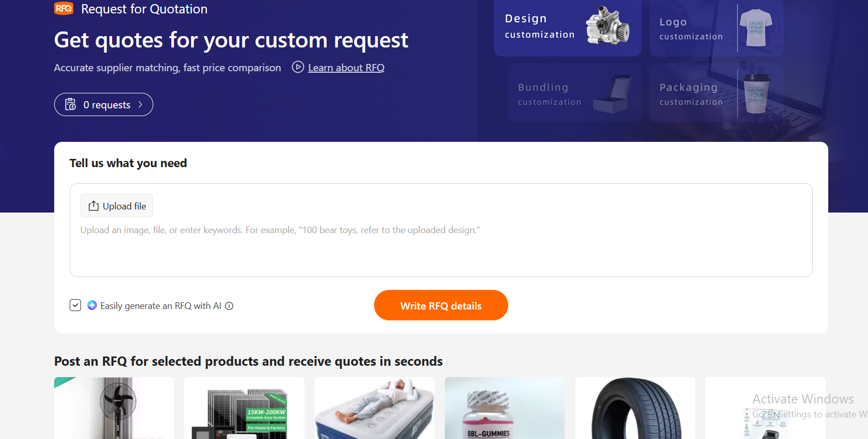868x439 pixels.
Task: Click the t-shirt image on Logo customization
Action: (x=756, y=28)
